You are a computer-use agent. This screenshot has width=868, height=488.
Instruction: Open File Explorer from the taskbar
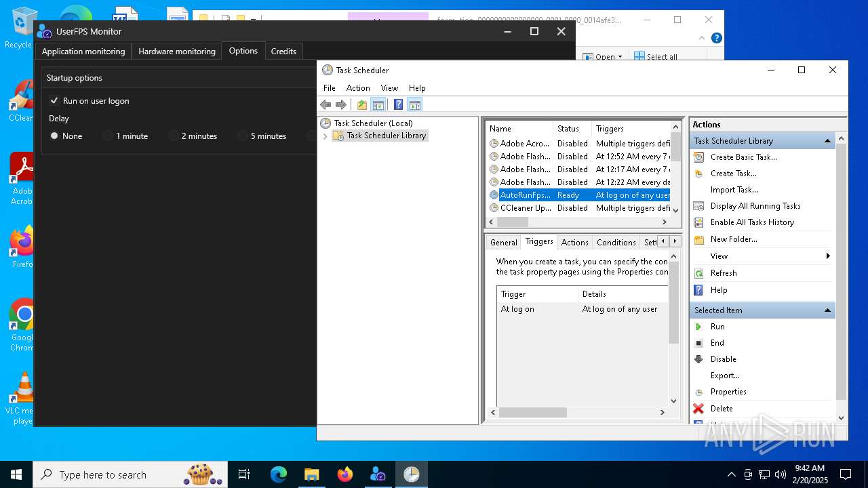click(x=312, y=474)
